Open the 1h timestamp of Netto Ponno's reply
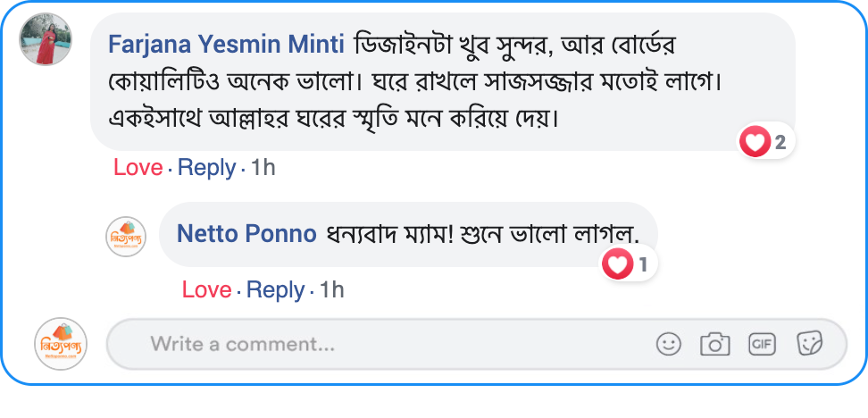Image resolution: width=868 pixels, height=418 pixels. click(x=331, y=290)
